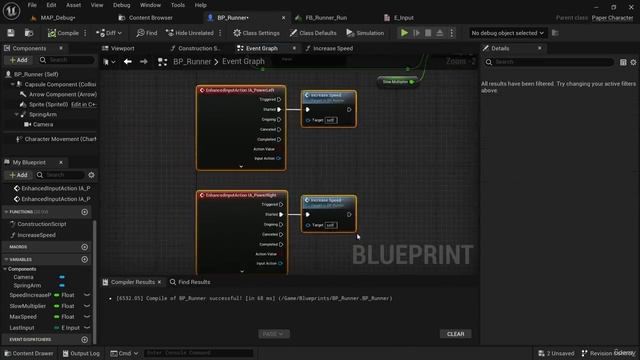Click the Save blueprint icon
The image size is (640, 360).
point(11,33)
